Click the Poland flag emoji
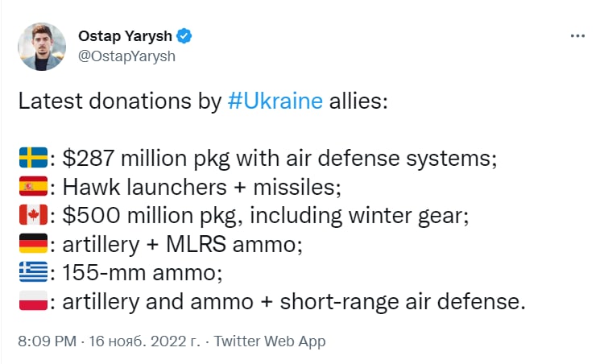604x364 pixels. [x=32, y=303]
